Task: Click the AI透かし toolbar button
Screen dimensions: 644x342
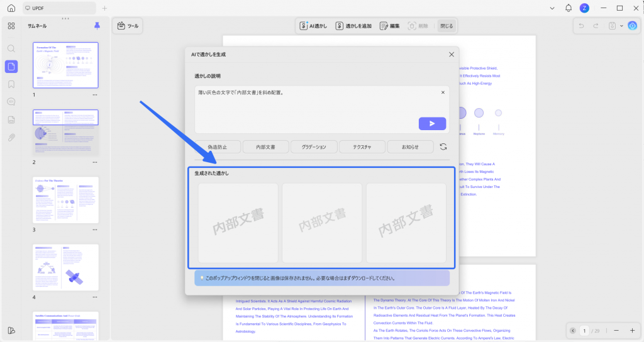Action: tap(313, 26)
